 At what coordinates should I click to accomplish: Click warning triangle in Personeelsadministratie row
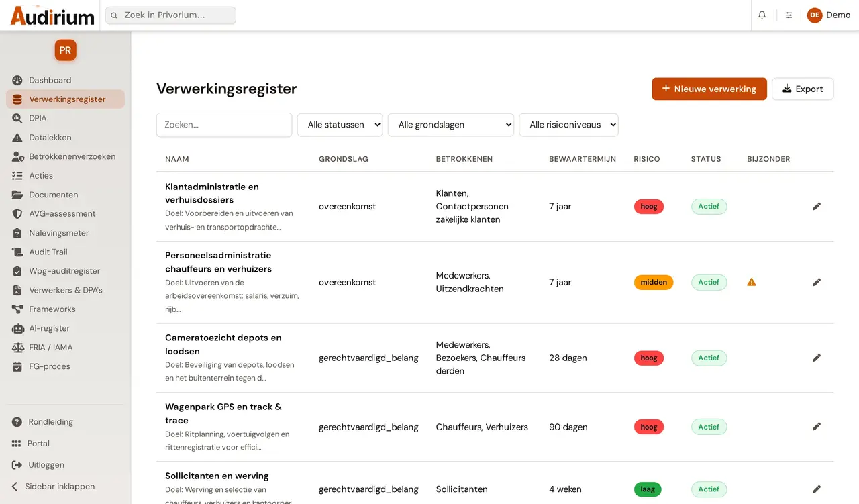(x=752, y=282)
